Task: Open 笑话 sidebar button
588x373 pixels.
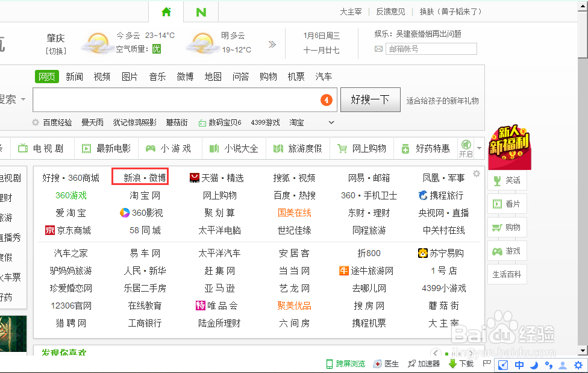Action: coord(507,181)
